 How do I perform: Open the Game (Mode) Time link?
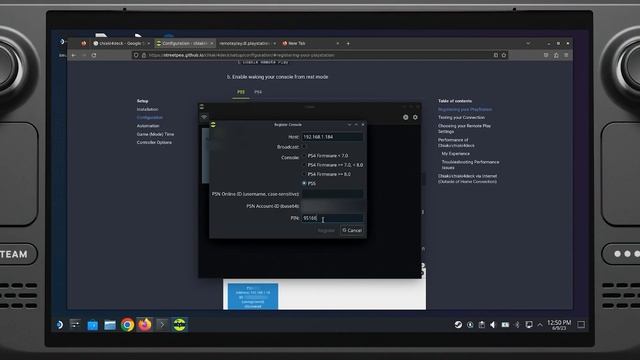pos(155,134)
